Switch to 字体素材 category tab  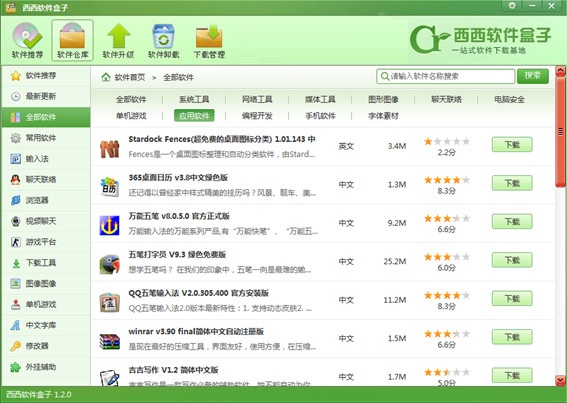coord(383,116)
